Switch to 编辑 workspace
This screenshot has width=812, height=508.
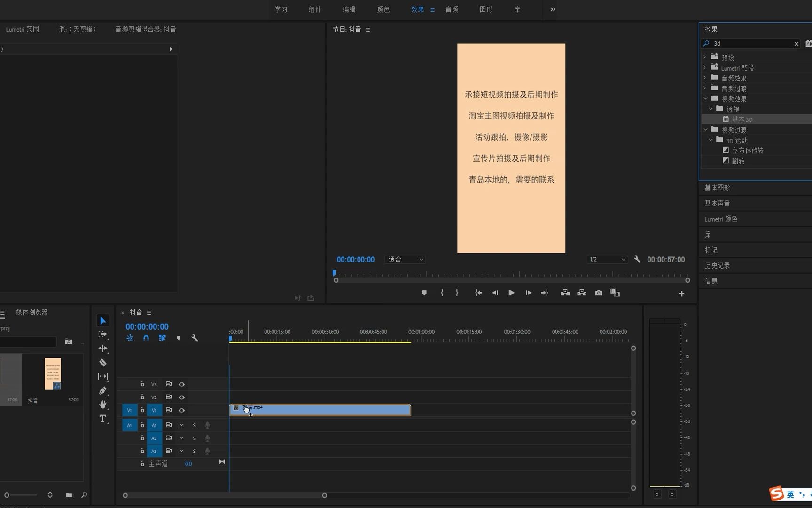point(349,9)
